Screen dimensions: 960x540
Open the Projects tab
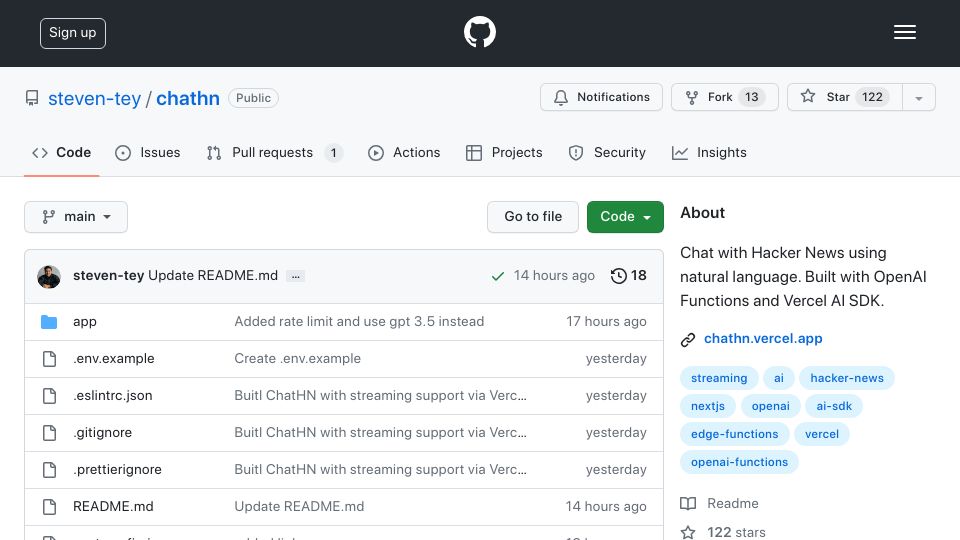(504, 152)
